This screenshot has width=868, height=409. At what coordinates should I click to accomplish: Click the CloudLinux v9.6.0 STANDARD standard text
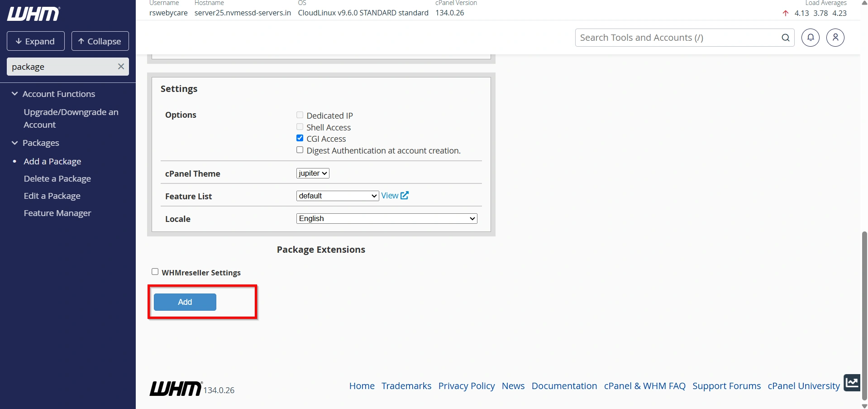coord(363,13)
